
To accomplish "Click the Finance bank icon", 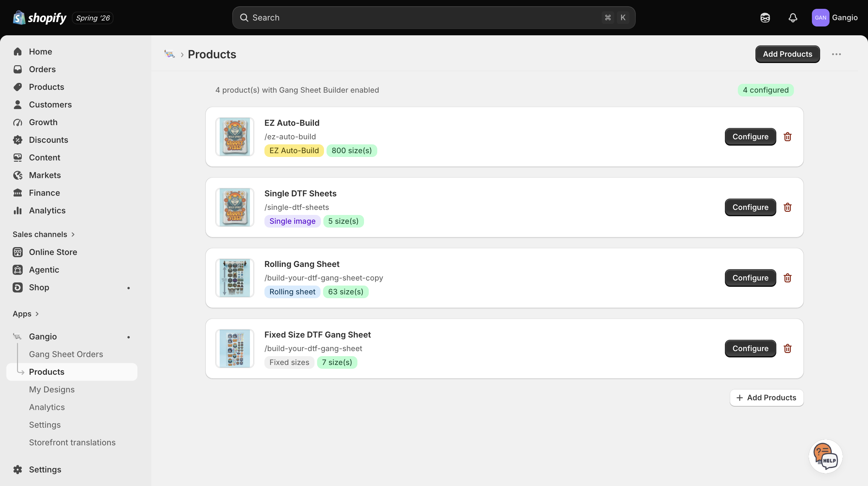I will click(18, 193).
